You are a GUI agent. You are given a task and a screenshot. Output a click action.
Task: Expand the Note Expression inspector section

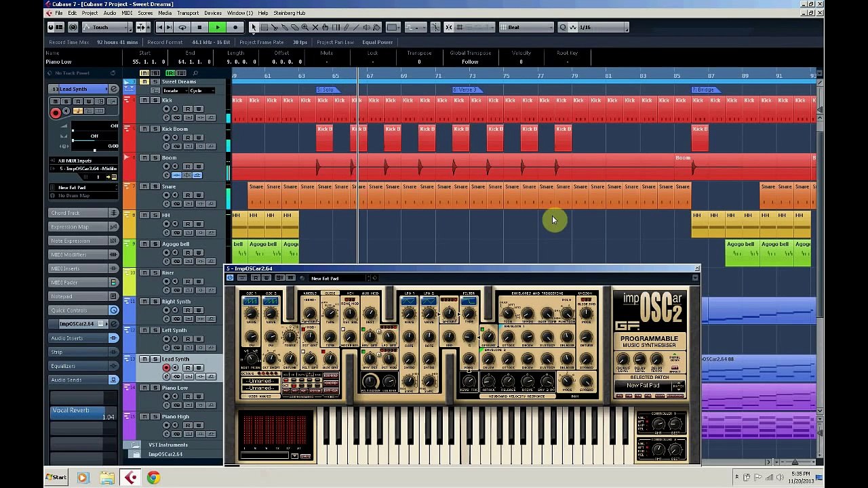[x=83, y=241]
